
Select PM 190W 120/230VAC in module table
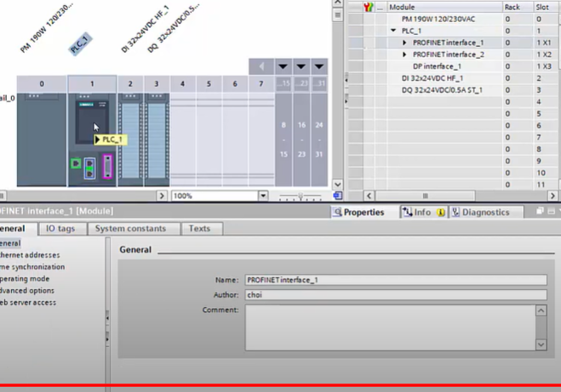pos(438,19)
